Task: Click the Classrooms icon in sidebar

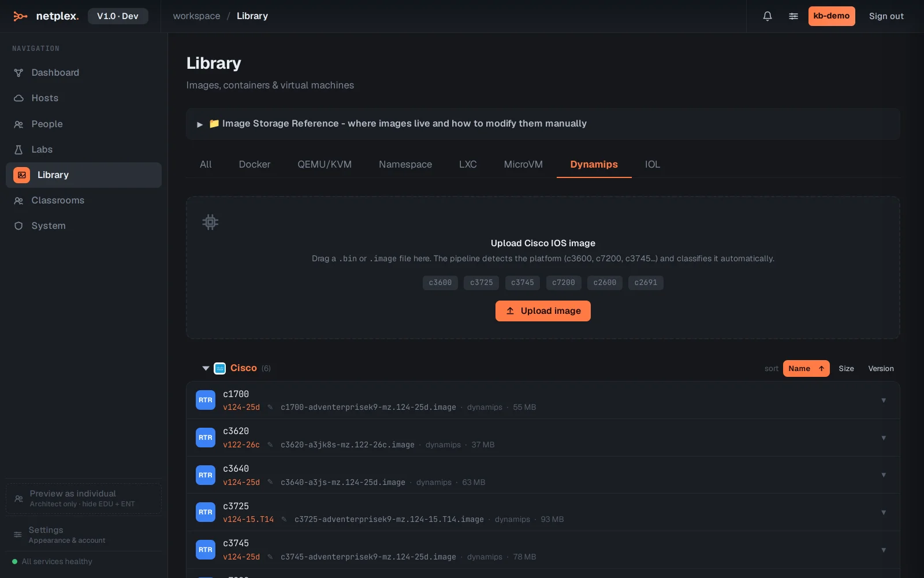Action: 18,201
